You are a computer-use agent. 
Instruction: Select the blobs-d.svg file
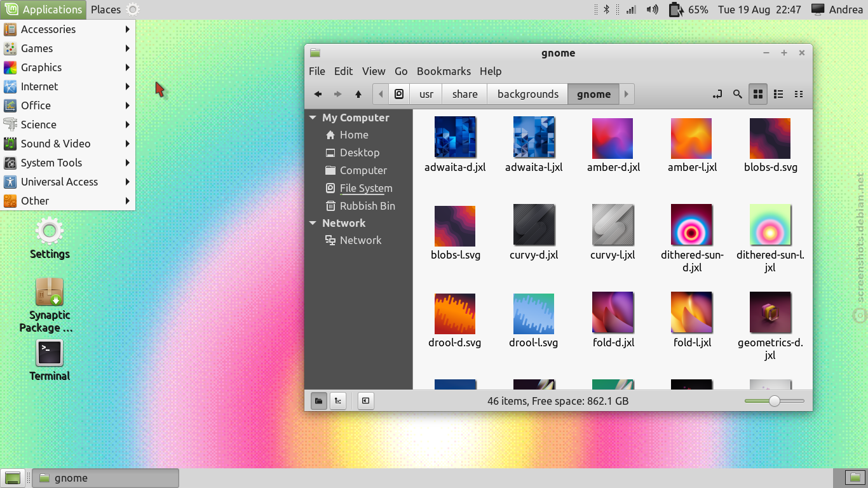[770, 144]
